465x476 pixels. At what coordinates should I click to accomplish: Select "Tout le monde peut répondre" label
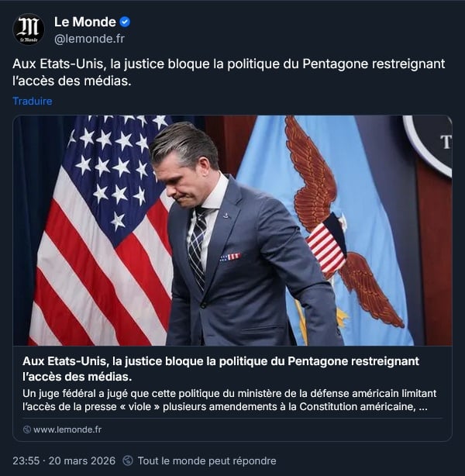point(207,460)
